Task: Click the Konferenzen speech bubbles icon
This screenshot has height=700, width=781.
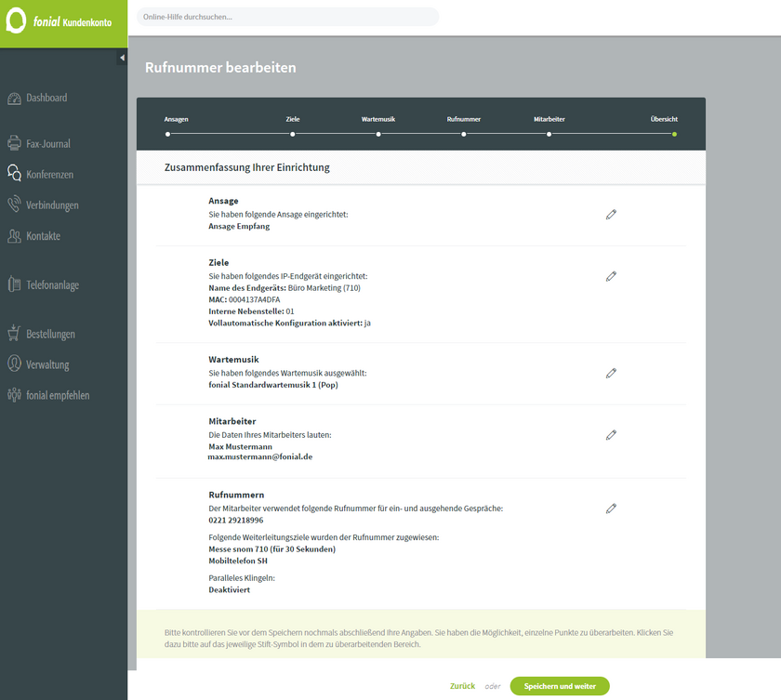Action: pos(14,173)
